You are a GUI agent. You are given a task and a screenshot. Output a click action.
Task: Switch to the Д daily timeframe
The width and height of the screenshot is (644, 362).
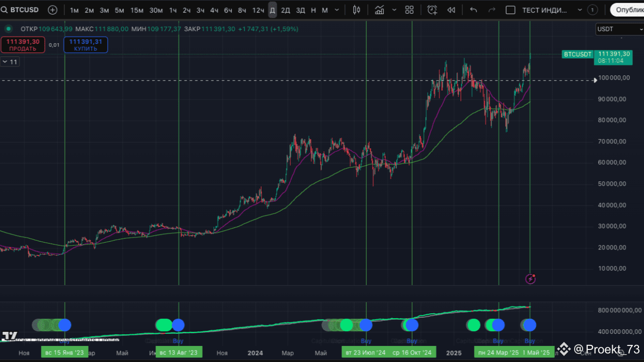(272, 10)
